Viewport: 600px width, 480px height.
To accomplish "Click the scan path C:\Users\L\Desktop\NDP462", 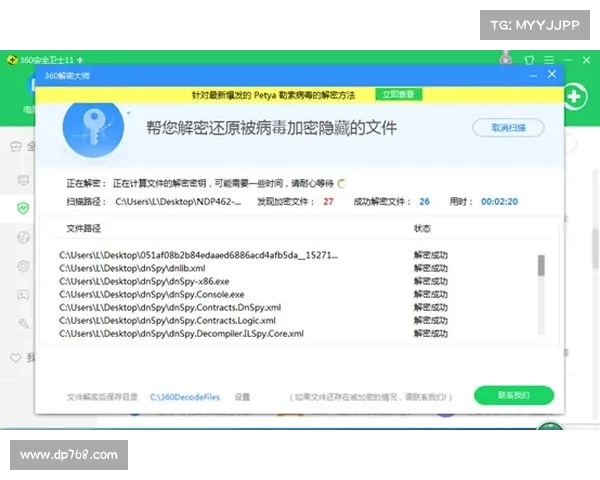I will [x=178, y=202].
